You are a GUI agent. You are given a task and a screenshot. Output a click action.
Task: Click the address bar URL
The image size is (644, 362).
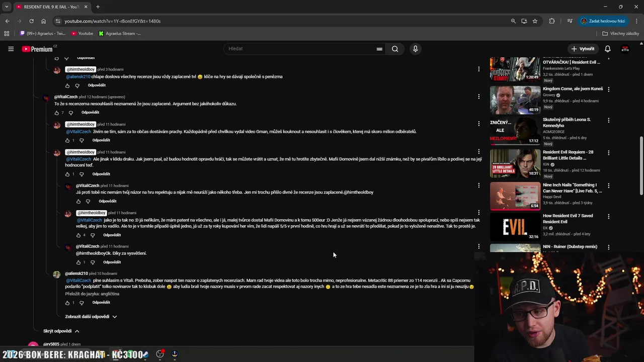tap(112, 21)
